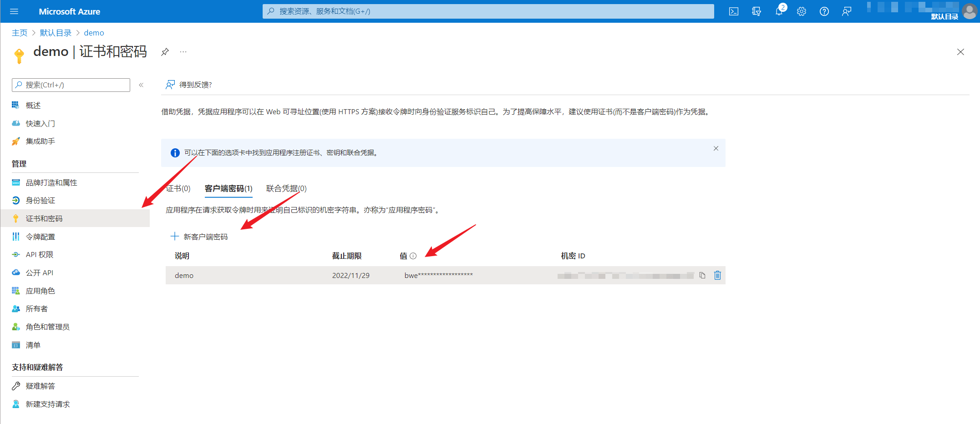Pin the demo blade

165,52
